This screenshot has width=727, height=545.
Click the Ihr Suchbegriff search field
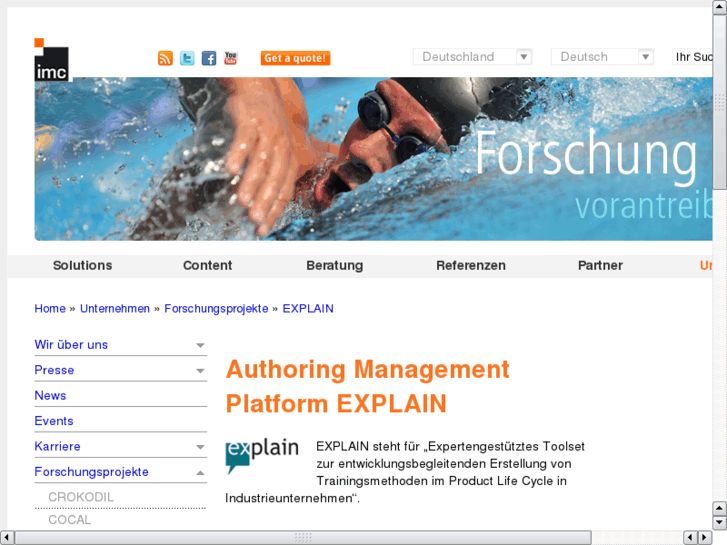(x=693, y=57)
